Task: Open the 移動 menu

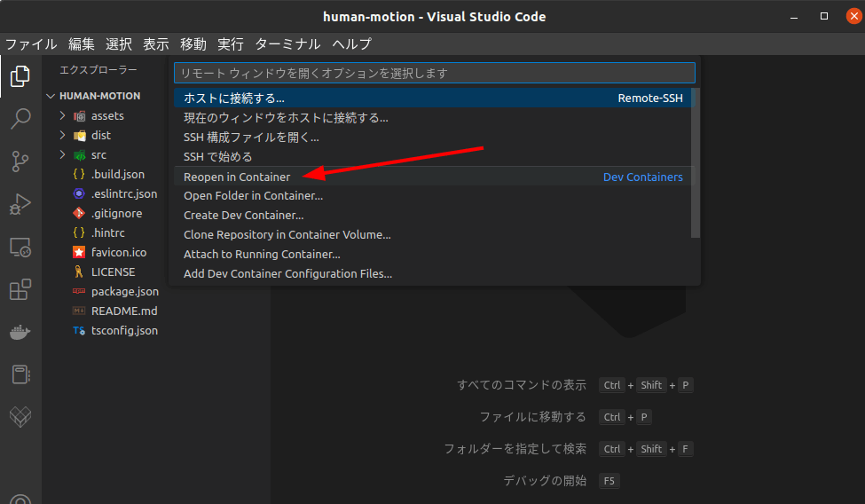Action: point(193,44)
